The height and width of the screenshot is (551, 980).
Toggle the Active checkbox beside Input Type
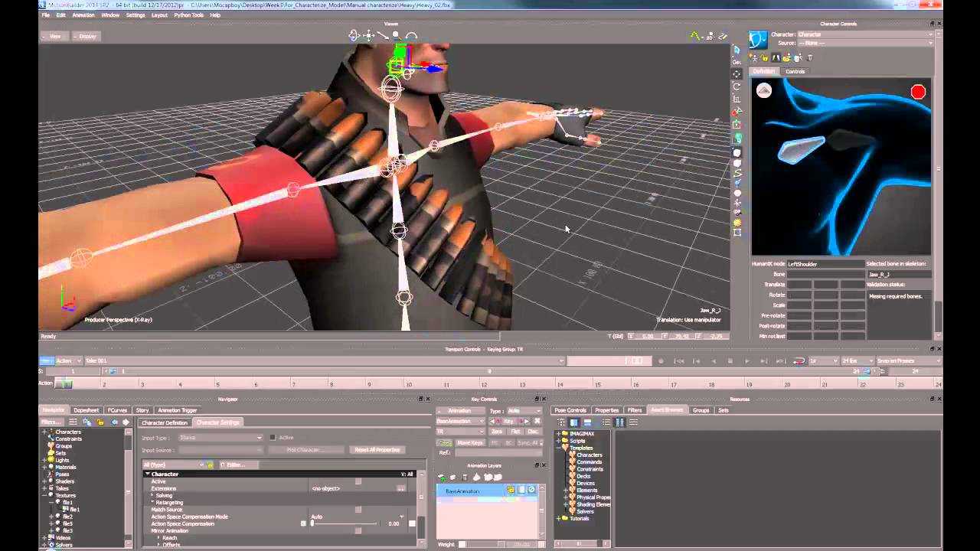[x=273, y=438]
